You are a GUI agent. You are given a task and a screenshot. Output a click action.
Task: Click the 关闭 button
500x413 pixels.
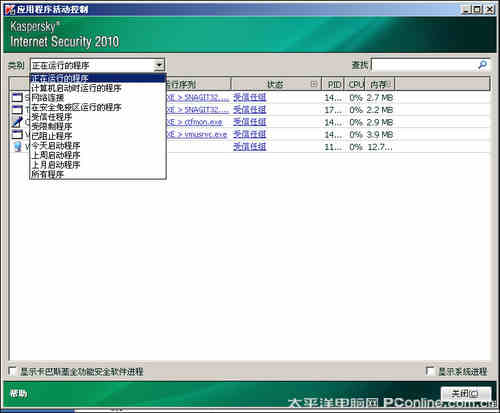pyautogui.click(x=466, y=394)
